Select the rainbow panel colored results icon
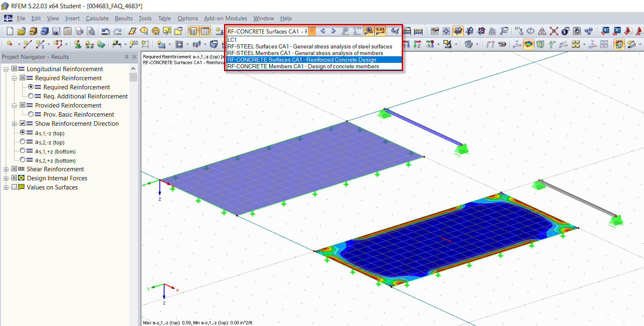Image resolution: width=644 pixels, height=326 pixels. [528, 43]
